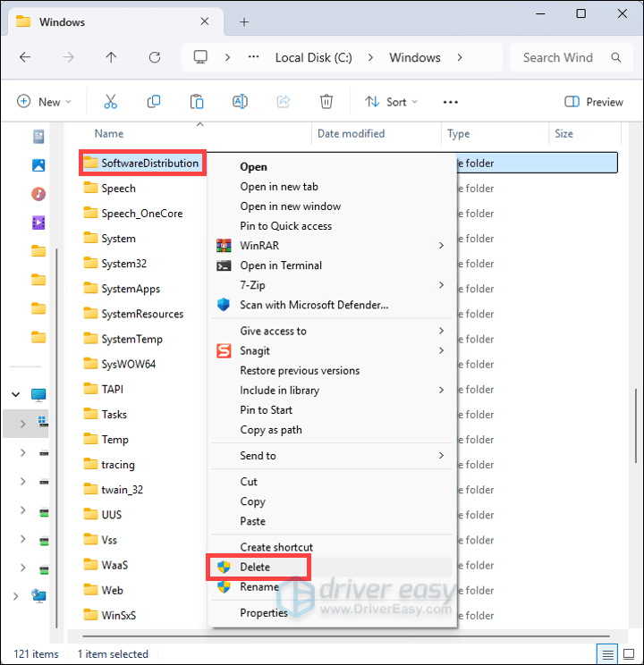
Task: Toggle the Preview pane
Action: [594, 102]
